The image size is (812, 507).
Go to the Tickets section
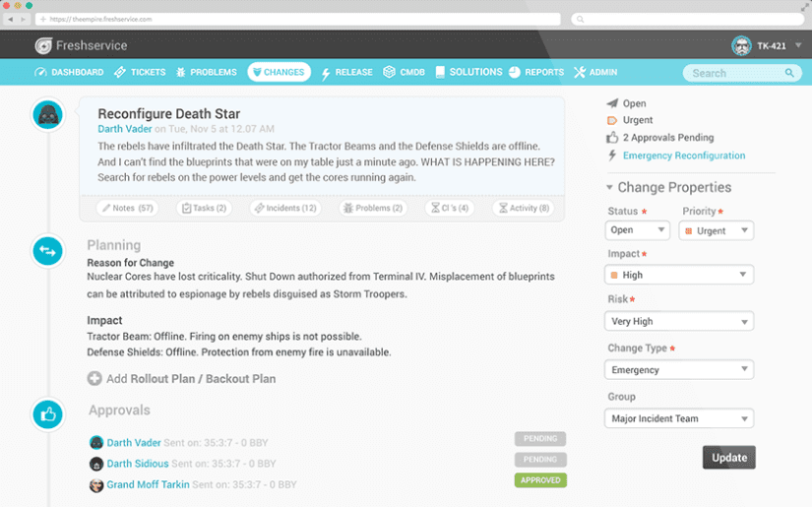click(140, 72)
